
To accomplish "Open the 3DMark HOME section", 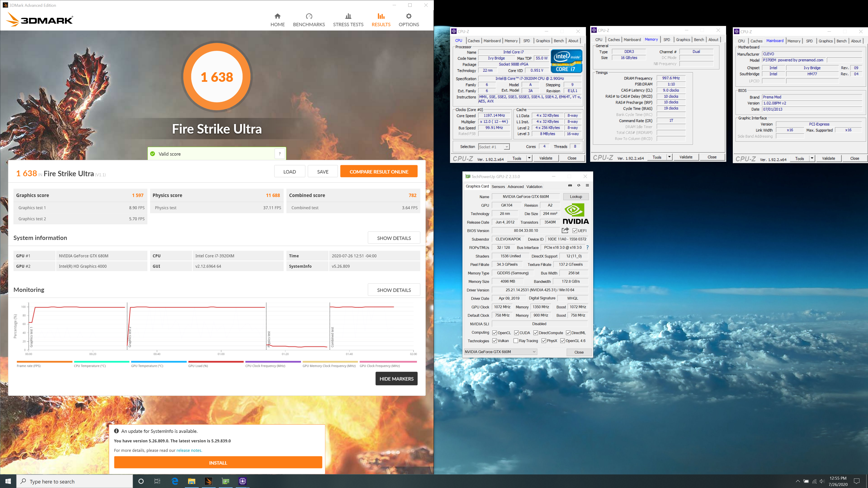I will point(277,20).
